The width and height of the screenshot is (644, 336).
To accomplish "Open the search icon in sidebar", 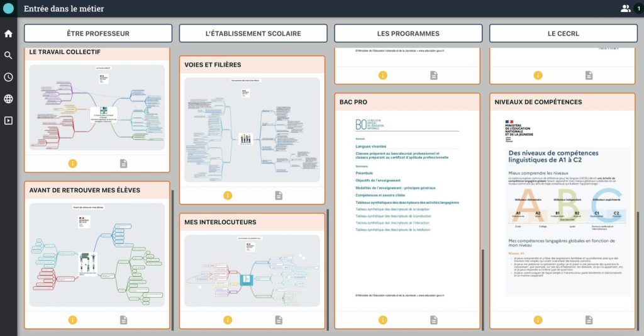I will click(x=8, y=55).
